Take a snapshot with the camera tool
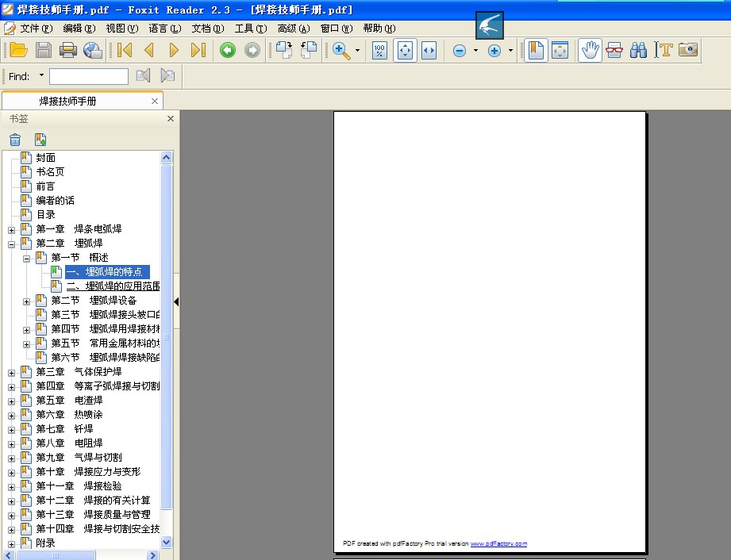This screenshot has width=731, height=560. tap(688, 49)
